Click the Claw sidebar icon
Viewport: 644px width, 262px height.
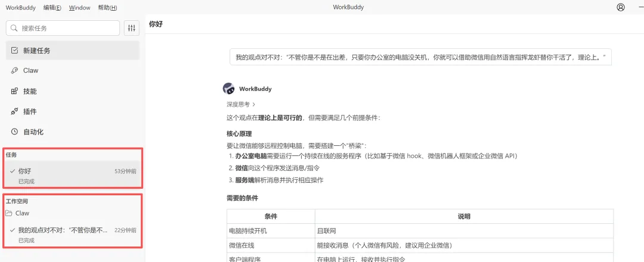pos(14,70)
